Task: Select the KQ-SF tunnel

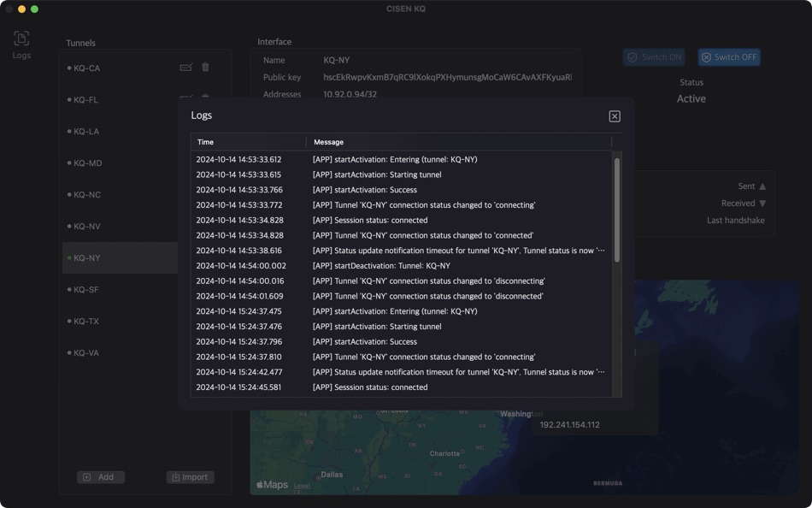Action: pyautogui.click(x=121, y=289)
